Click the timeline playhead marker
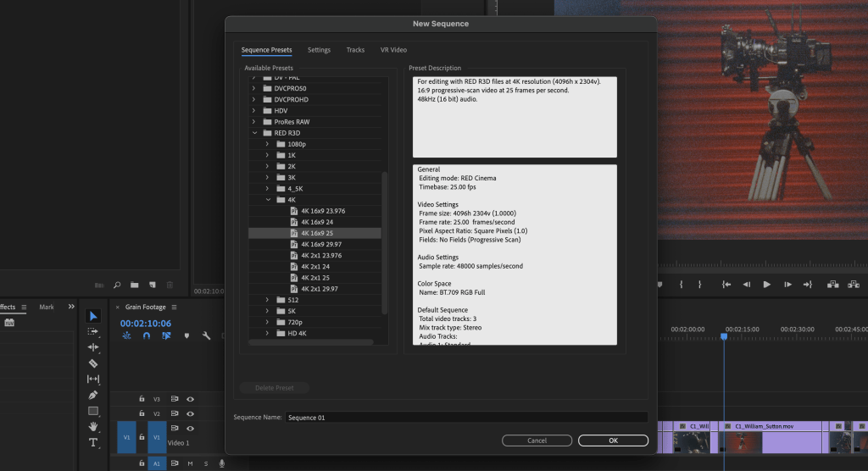Image resolution: width=868 pixels, height=471 pixels. coord(724,336)
